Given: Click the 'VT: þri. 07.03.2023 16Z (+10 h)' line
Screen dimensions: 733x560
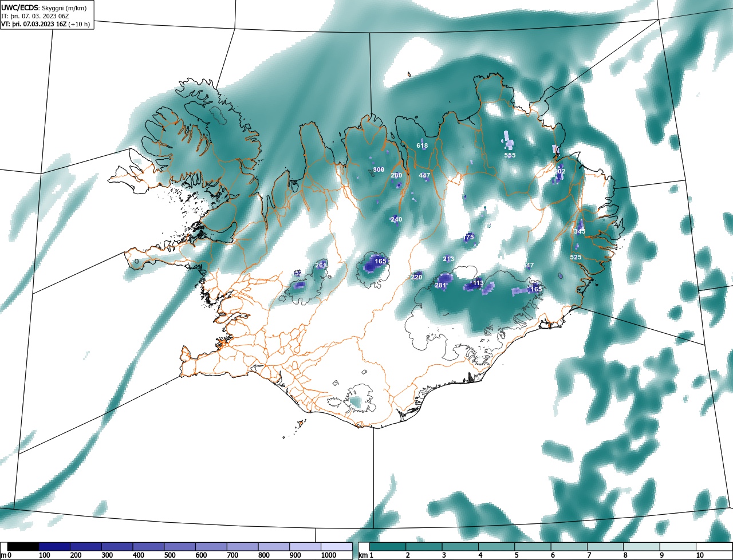Looking at the screenshot, I should (45, 24).
